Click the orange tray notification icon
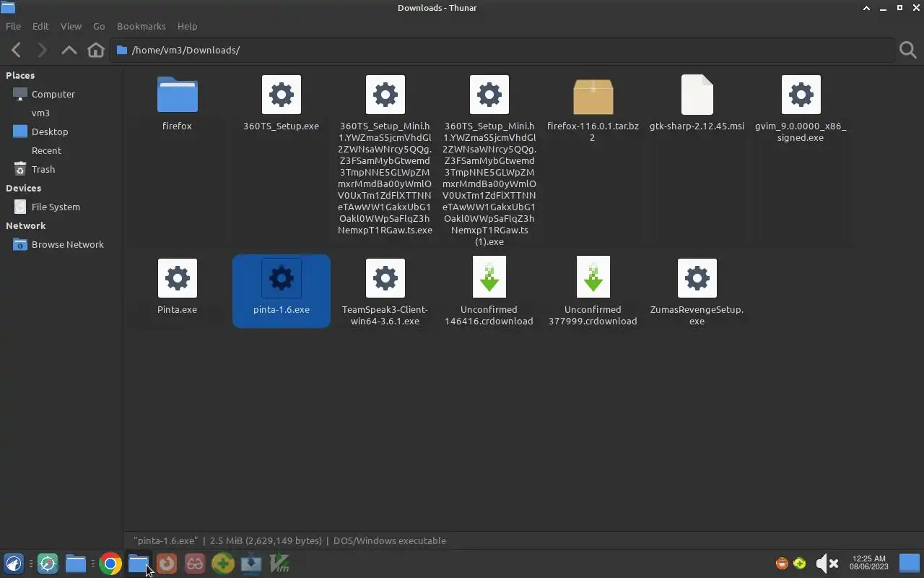Image resolution: width=924 pixels, height=578 pixels. point(782,564)
